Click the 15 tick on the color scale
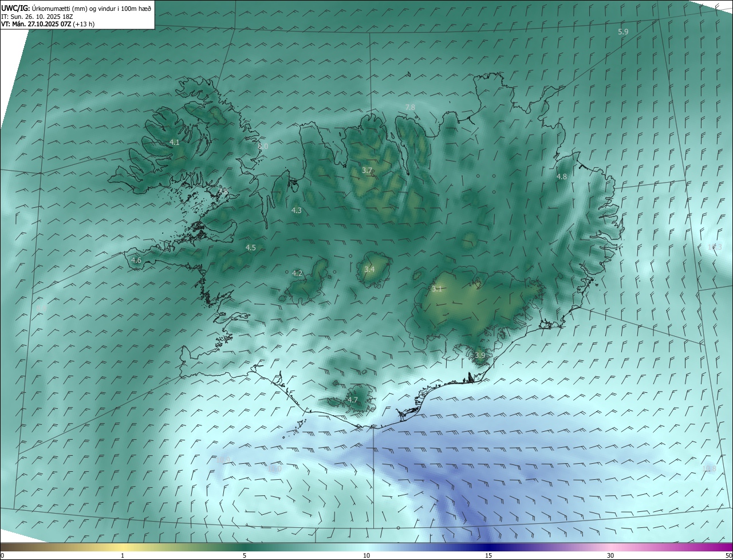This screenshot has width=733, height=560. (x=488, y=555)
